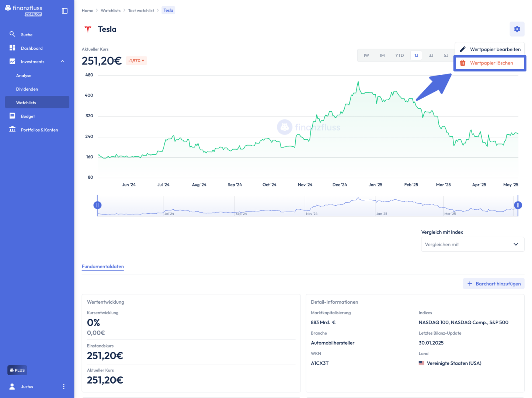Go to Test watchlist breadcrumb
This screenshot has width=532, height=398.
tap(141, 10)
